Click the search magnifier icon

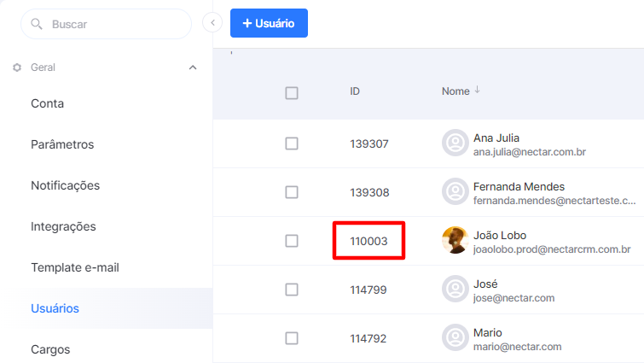(x=37, y=25)
